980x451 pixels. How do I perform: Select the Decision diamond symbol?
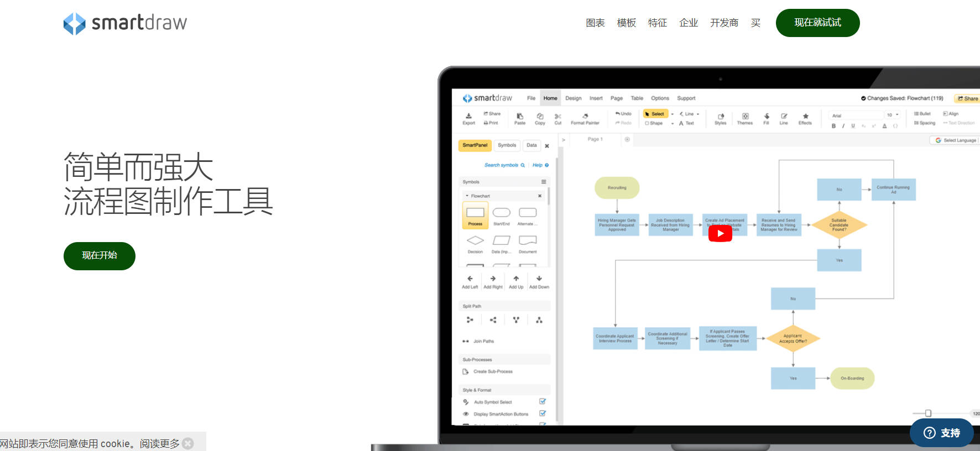tap(475, 244)
